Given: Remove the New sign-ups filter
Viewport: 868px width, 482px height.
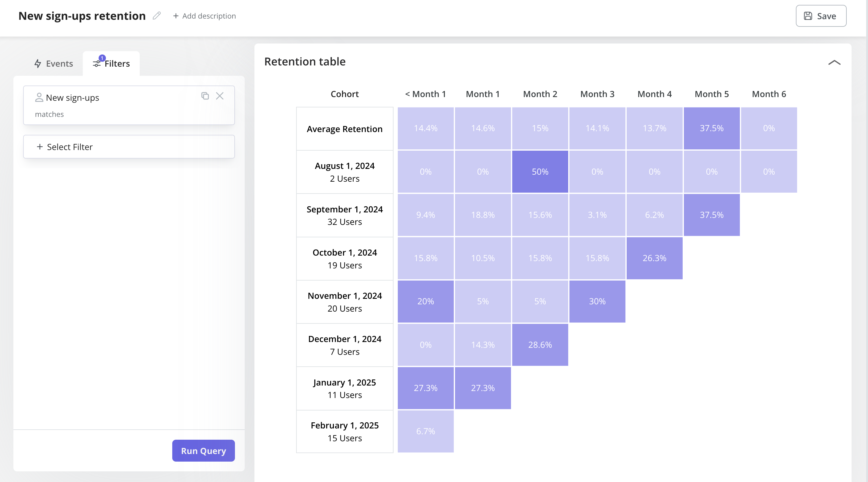Looking at the screenshot, I should coord(220,96).
